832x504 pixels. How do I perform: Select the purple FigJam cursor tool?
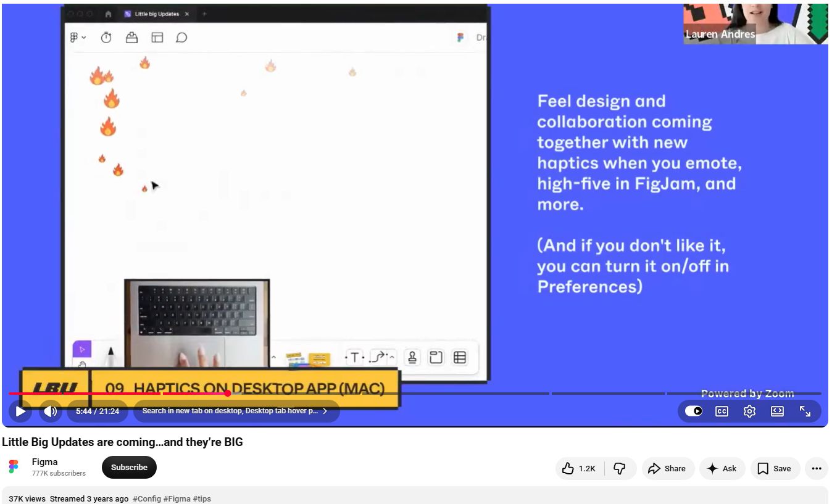click(82, 349)
